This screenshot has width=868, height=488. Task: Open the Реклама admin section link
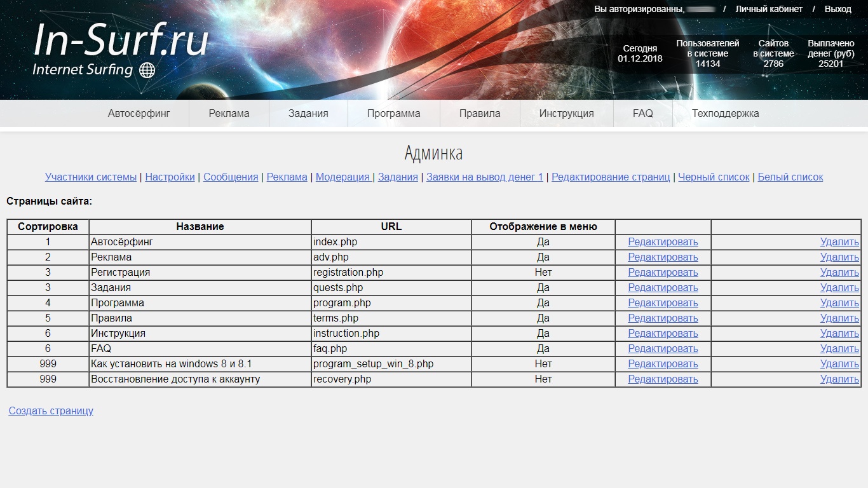[x=287, y=177]
